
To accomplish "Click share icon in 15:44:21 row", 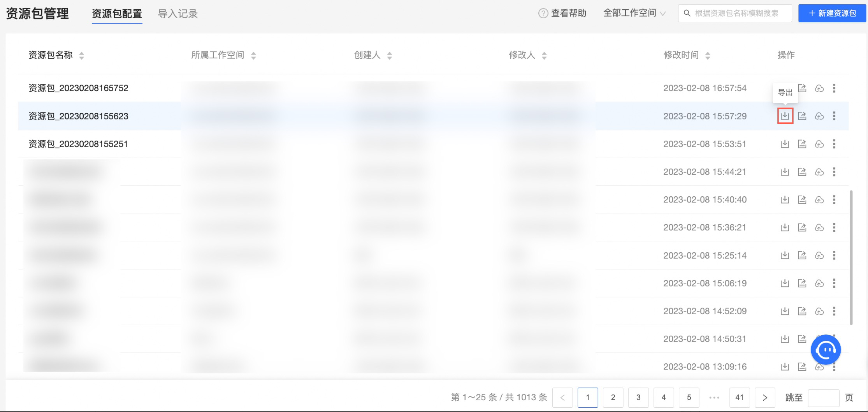I will (x=802, y=172).
